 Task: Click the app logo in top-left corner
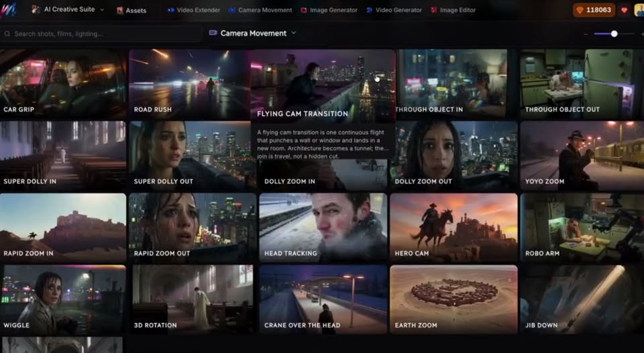pyautogui.click(x=8, y=10)
